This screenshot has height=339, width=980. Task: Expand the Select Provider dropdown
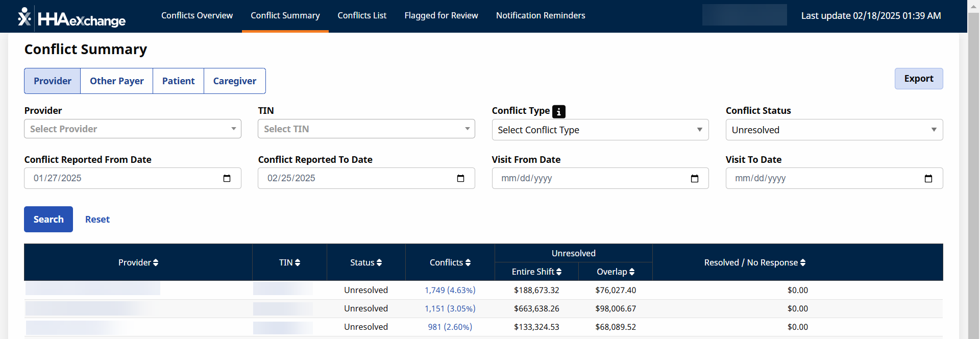click(132, 129)
